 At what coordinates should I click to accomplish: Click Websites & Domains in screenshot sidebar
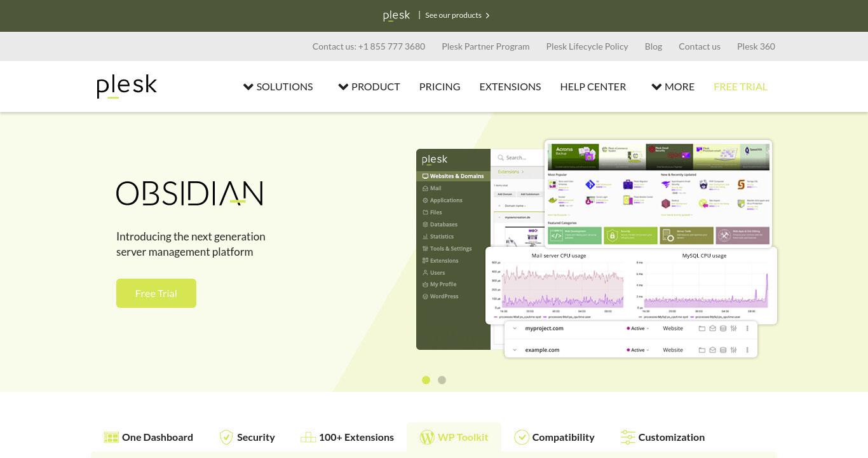click(x=453, y=176)
